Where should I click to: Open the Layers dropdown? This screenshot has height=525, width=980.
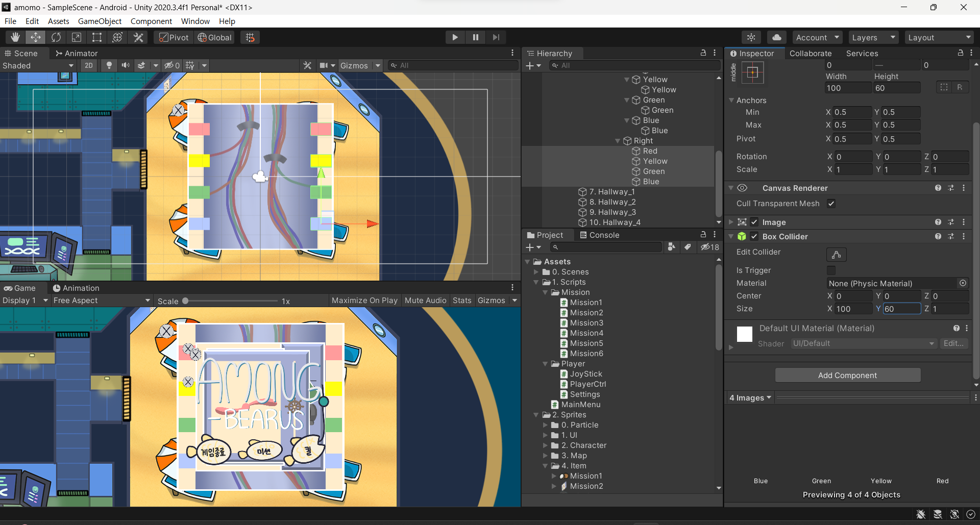coord(873,37)
